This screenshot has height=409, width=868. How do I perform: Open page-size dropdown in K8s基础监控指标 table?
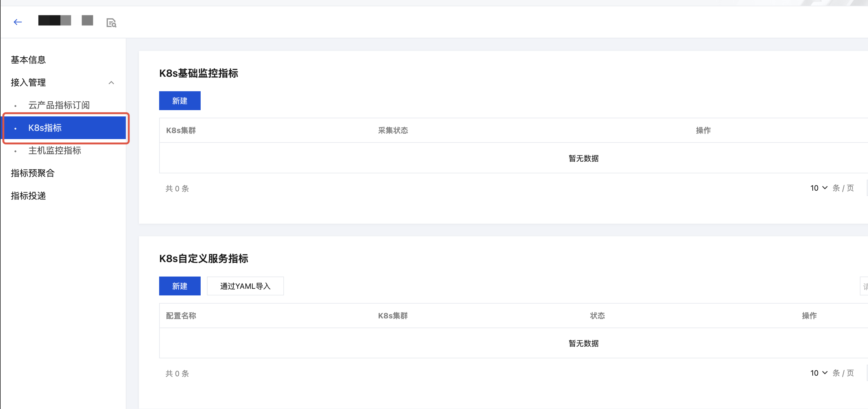818,188
